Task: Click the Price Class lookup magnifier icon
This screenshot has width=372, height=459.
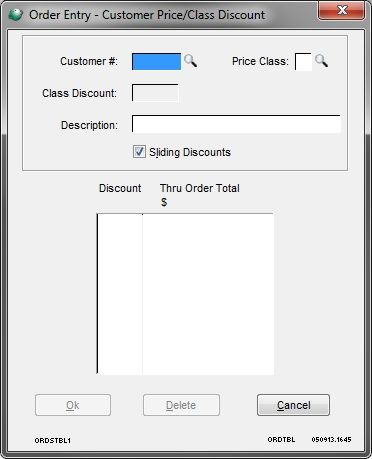Action: pyautogui.click(x=321, y=61)
